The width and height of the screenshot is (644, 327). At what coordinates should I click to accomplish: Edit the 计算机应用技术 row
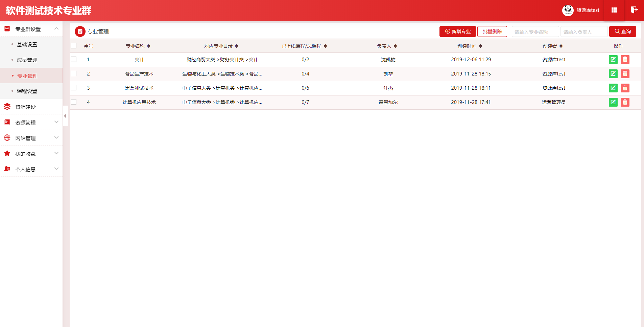coord(613,102)
